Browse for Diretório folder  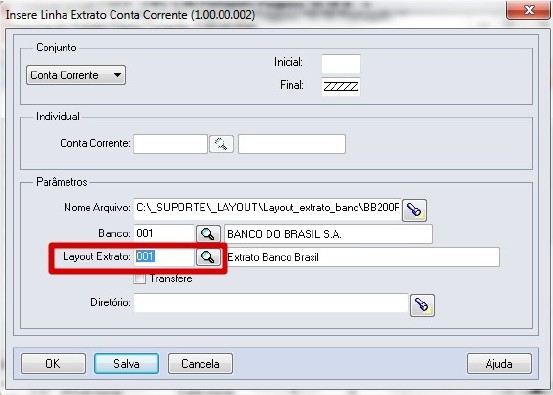pos(422,305)
